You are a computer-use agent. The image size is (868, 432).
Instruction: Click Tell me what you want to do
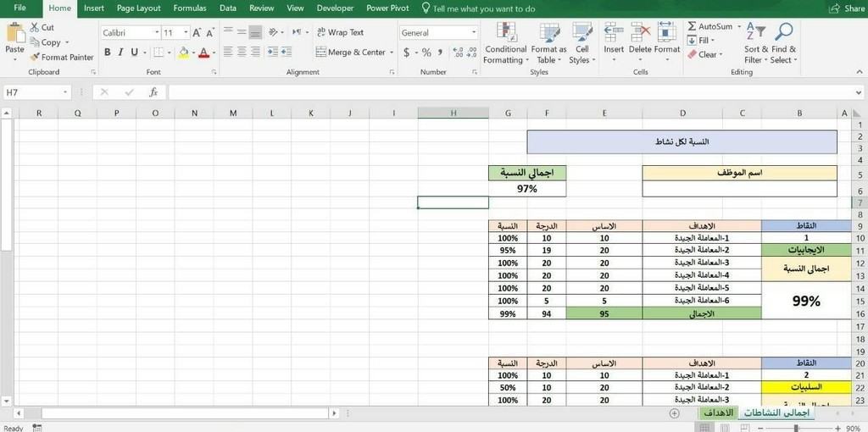pos(479,8)
